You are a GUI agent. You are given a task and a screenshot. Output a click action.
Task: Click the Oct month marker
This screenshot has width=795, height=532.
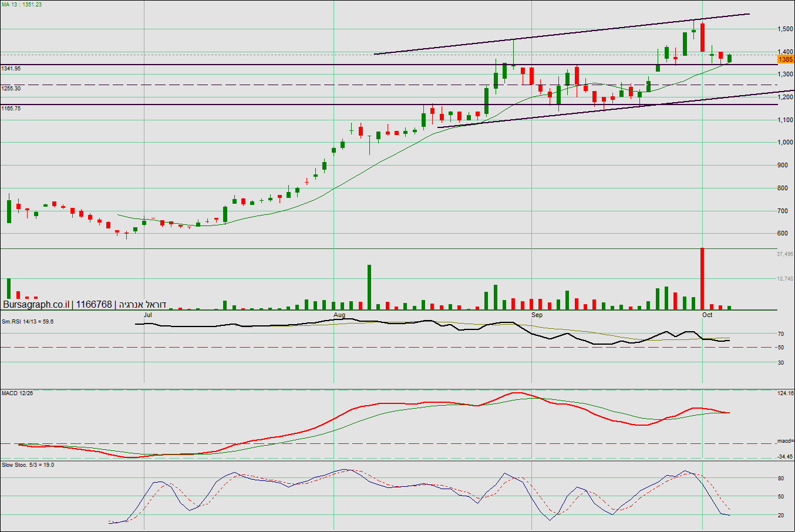point(708,315)
